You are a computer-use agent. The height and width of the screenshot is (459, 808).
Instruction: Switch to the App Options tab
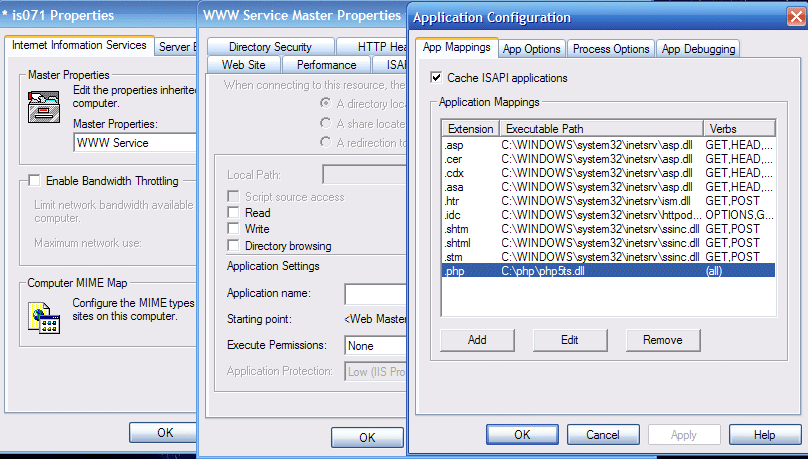(532, 49)
